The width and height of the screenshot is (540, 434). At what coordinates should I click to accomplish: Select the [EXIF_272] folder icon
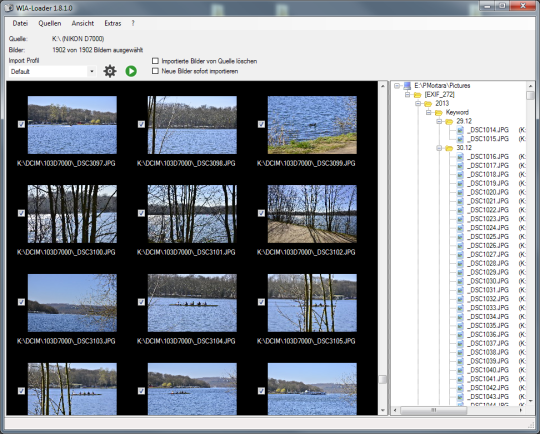[x=417, y=95]
